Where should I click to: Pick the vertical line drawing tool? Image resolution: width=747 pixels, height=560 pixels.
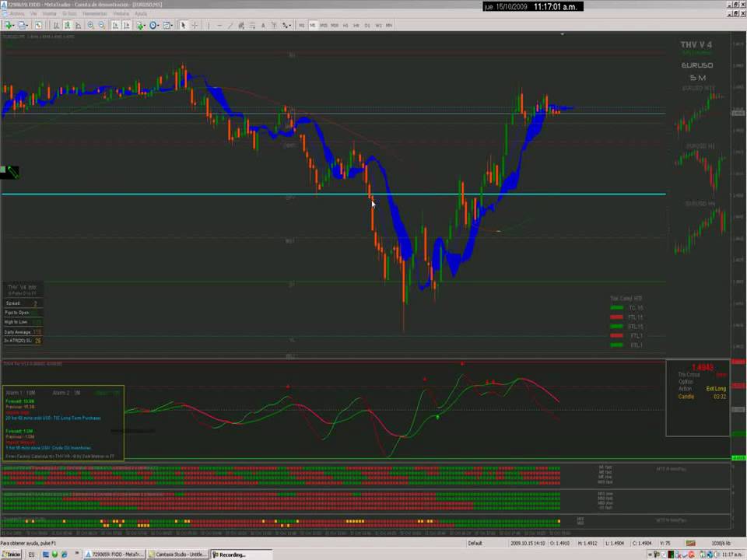point(209,25)
